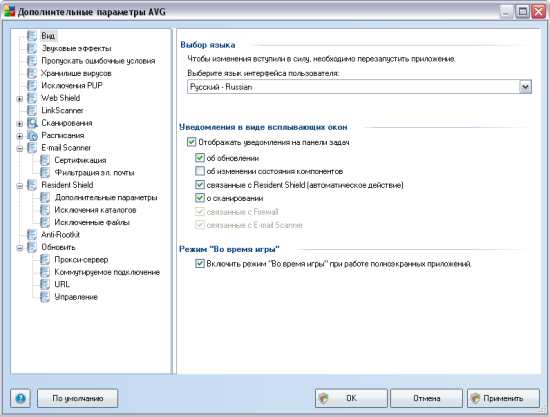Click icon next to Пропускать ошибочные условия
The image size is (550, 417).
click(32, 61)
